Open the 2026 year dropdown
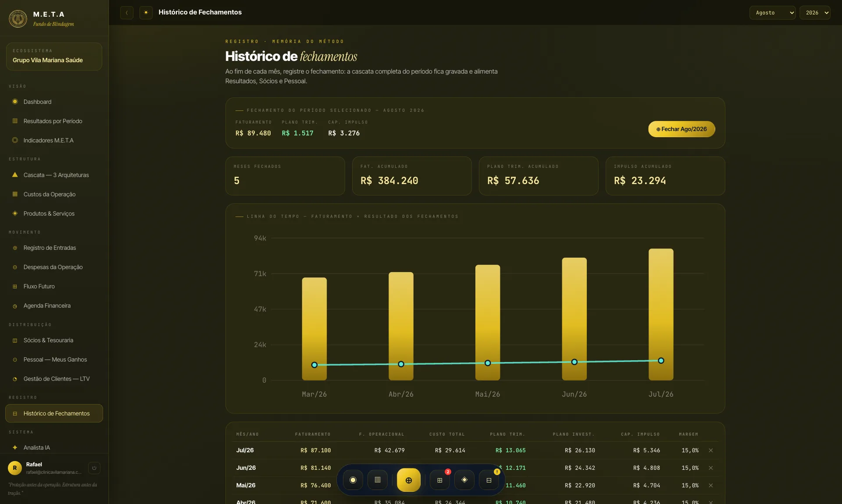 click(815, 13)
